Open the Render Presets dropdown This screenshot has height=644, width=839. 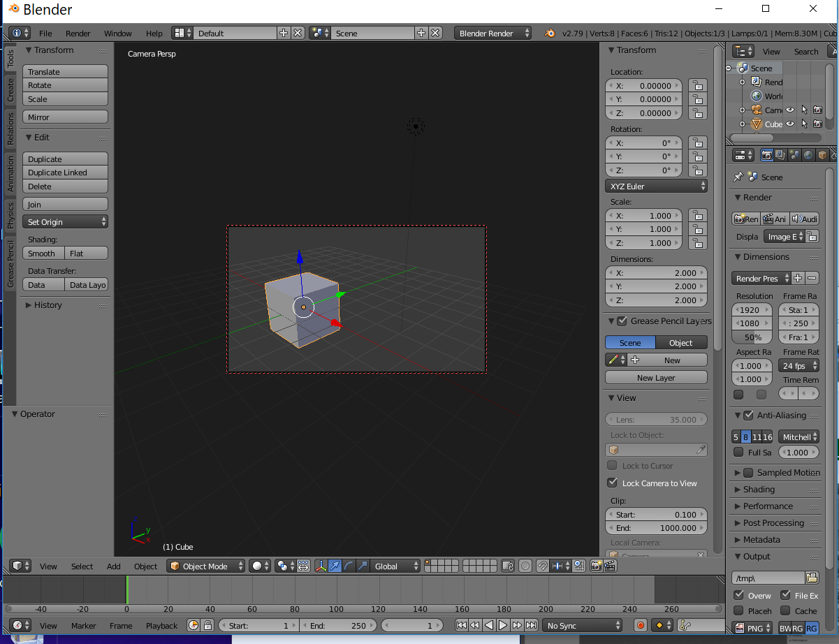pyautogui.click(x=761, y=278)
